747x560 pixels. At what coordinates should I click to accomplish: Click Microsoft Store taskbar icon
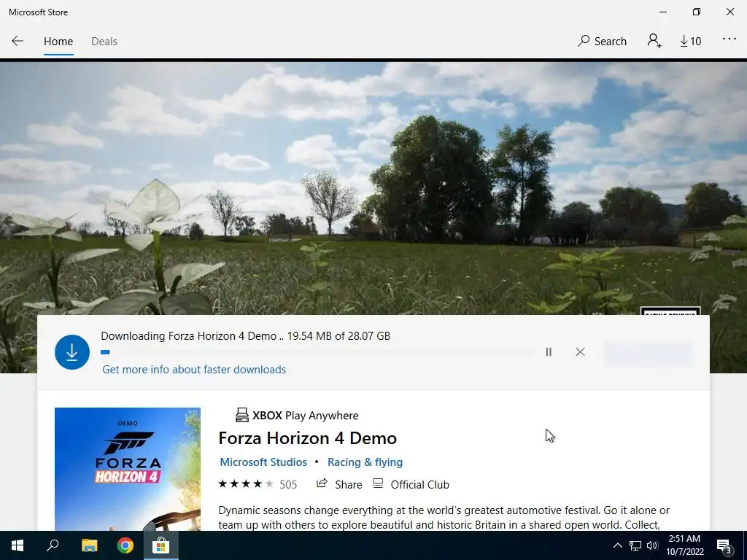pyautogui.click(x=161, y=545)
